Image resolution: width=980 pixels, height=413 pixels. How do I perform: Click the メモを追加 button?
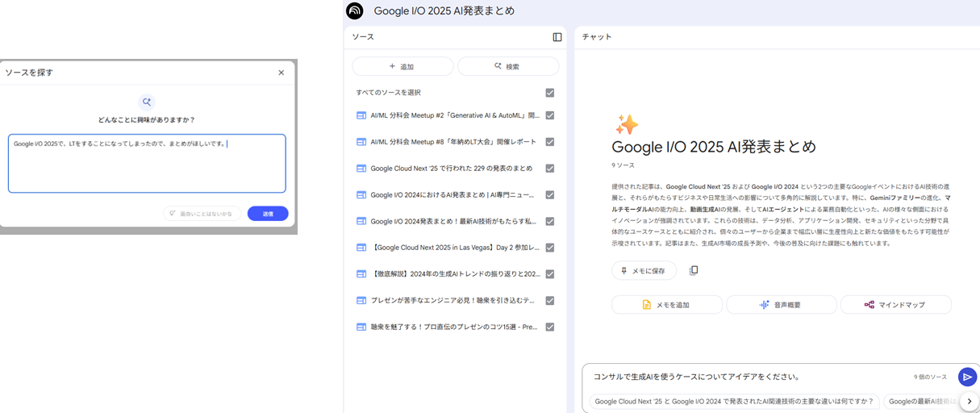click(x=667, y=305)
